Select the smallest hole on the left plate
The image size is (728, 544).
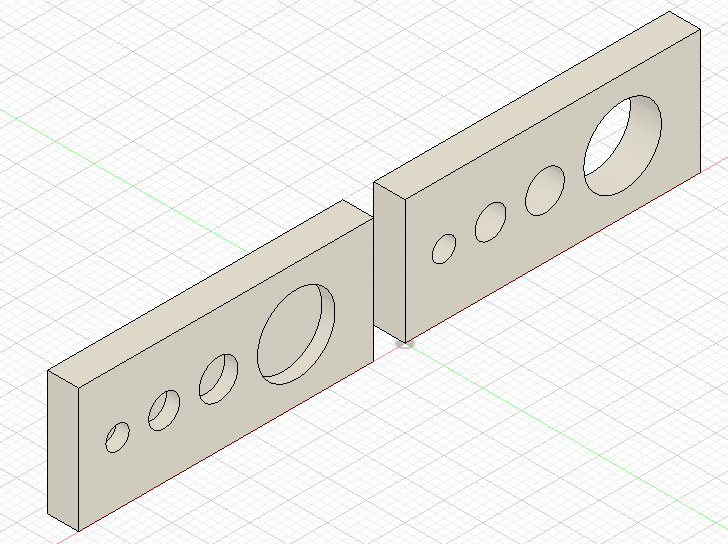coord(117,437)
